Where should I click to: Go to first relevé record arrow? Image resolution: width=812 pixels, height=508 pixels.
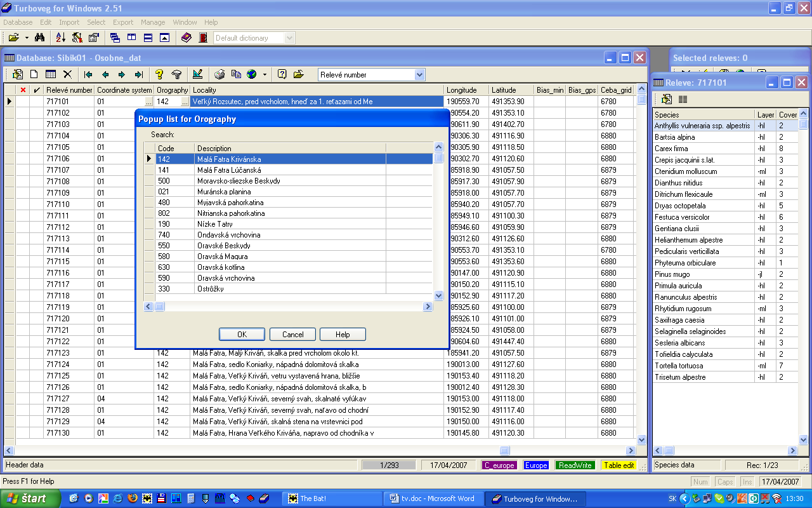[x=88, y=74]
